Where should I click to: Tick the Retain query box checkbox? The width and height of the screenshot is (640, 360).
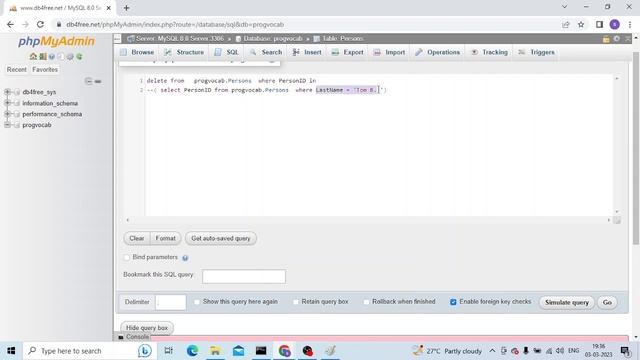pos(296,302)
